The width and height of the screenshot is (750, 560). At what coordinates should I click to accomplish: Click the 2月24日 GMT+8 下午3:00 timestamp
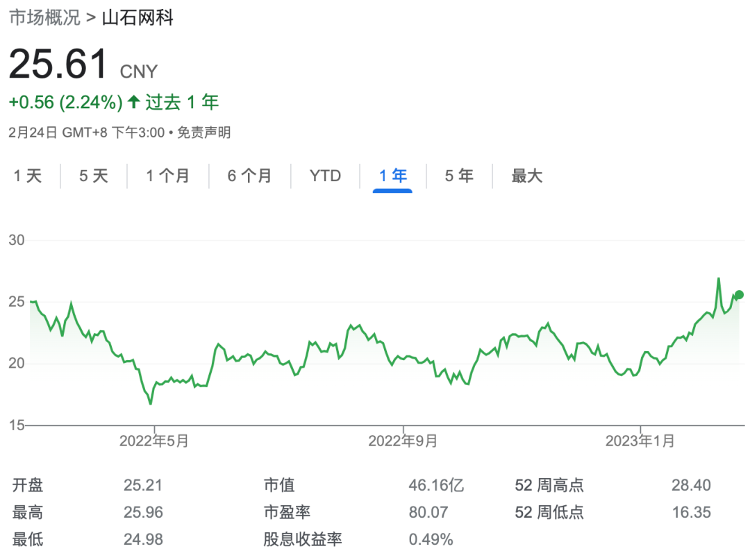pyautogui.click(x=87, y=133)
